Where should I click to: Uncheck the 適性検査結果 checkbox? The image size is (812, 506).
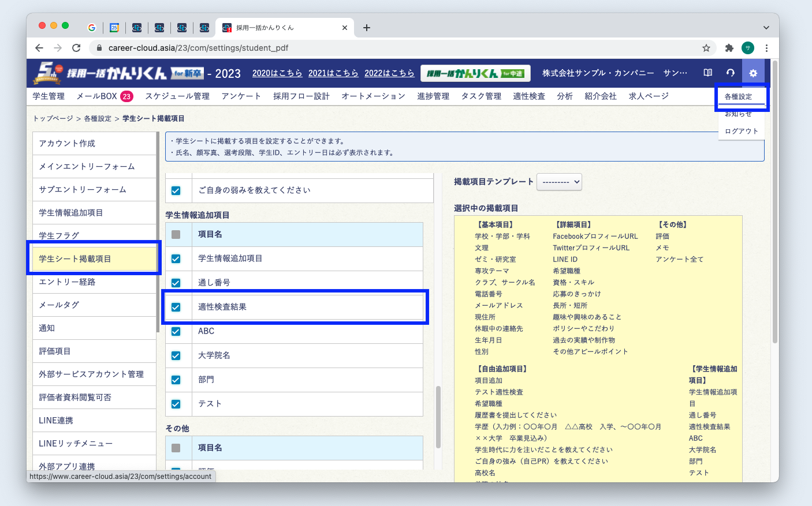176,307
